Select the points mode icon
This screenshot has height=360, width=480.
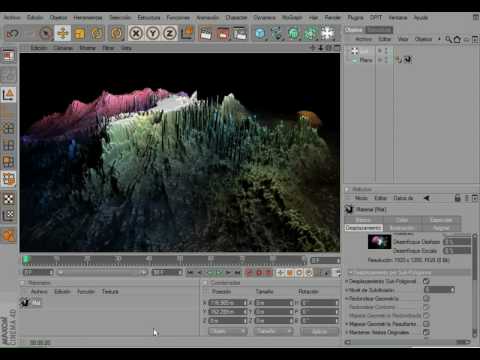coord(8,128)
